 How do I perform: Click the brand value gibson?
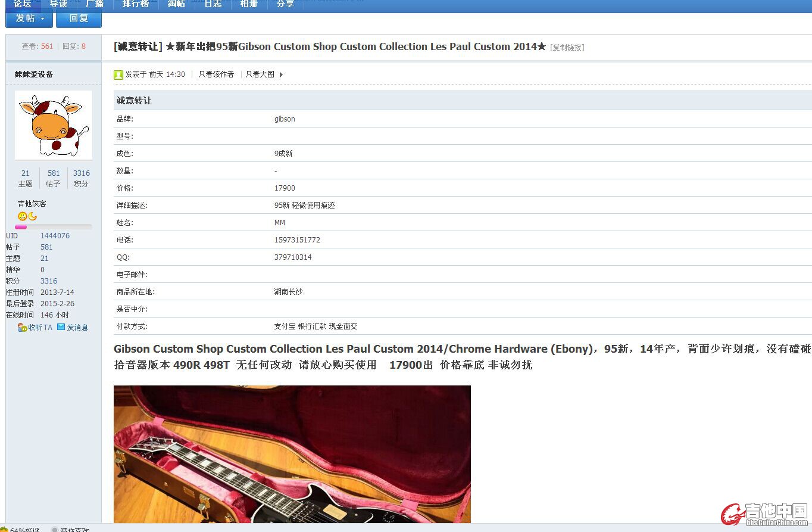[285, 119]
